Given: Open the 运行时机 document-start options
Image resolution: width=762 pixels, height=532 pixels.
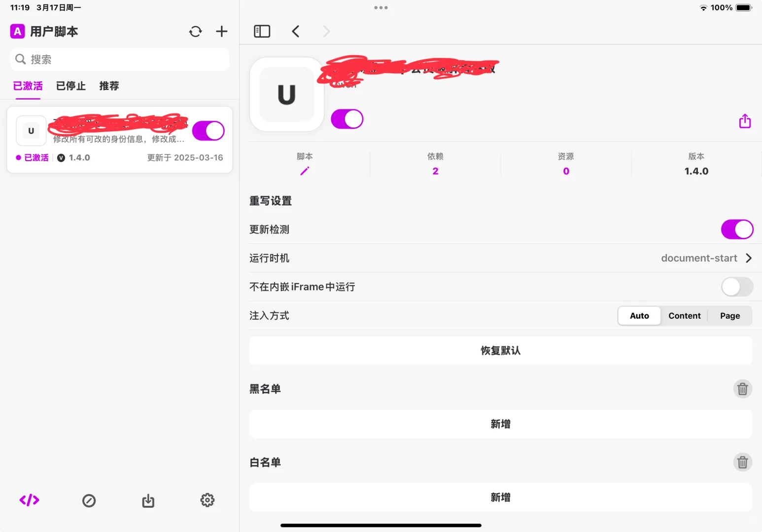Looking at the screenshot, I should 707,258.
